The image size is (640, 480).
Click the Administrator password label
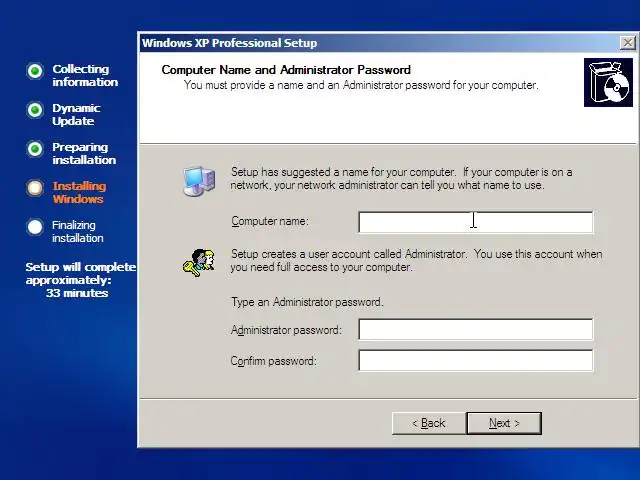286,330
